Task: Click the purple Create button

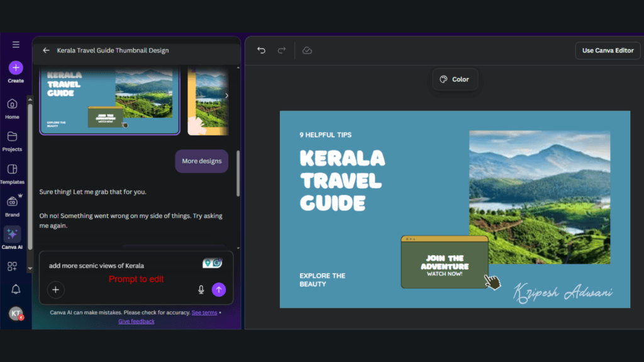Action: tap(16, 68)
